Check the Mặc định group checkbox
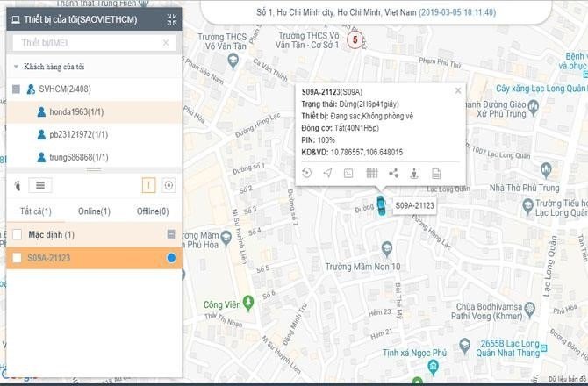The width and height of the screenshot is (588, 386). click(18, 235)
